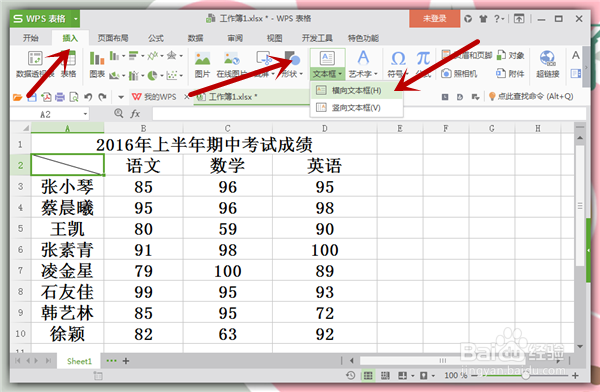Click the cell with 徐颖
Screen dimensions: 600x392
click(x=67, y=334)
